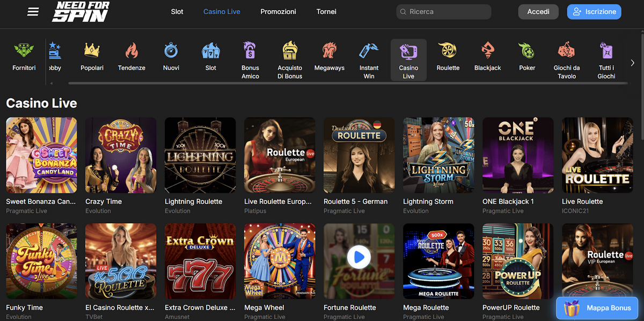Open the Mappa Bonus button
The image size is (644, 321).
point(597,308)
